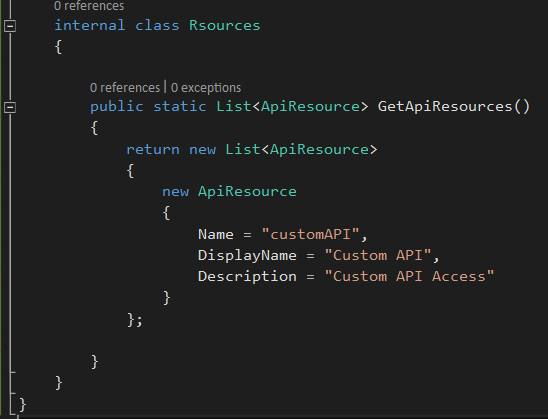Click the Description property name
Image resolution: width=548 pixels, height=419 pixels.
pyautogui.click(x=247, y=276)
